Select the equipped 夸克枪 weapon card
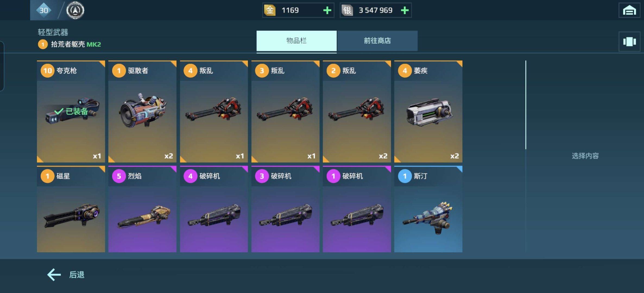644x293 pixels. click(71, 112)
